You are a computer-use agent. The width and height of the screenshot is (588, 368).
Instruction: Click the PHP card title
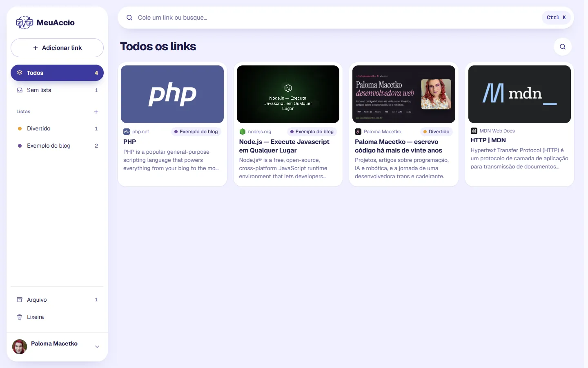tap(130, 142)
